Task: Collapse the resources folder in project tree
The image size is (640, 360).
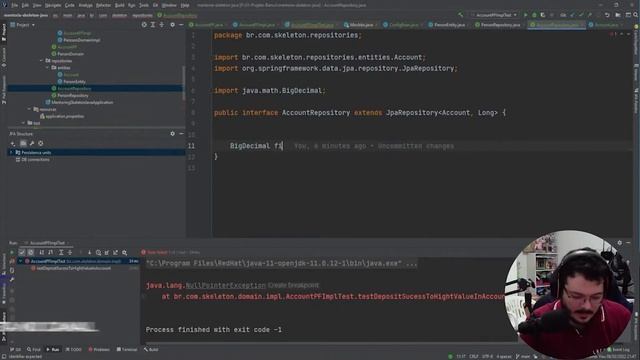Action: click(29, 109)
